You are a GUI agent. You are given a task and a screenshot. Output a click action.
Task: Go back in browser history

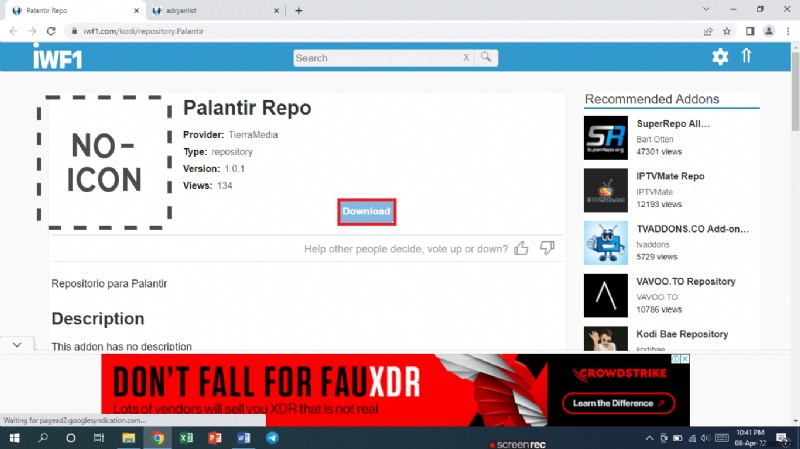[x=13, y=31]
